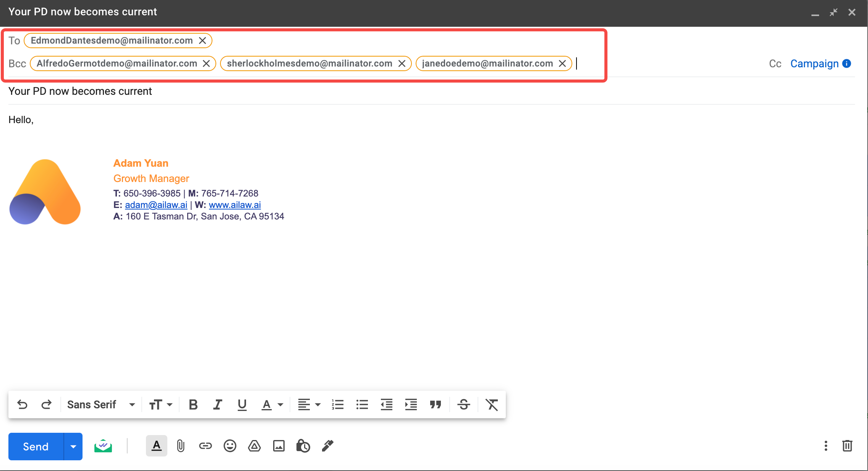Open the text size dropdown
Viewport: 868px width, 471px height.
tap(161, 404)
